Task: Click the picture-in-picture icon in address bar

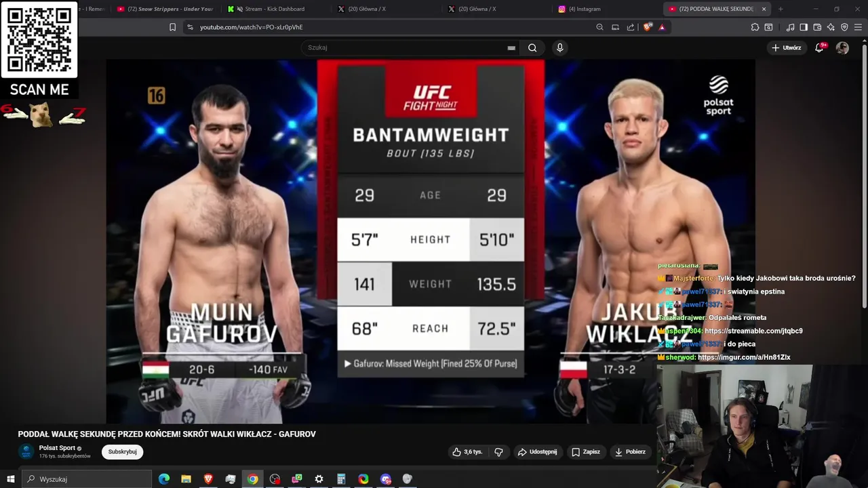Action: [x=615, y=27]
